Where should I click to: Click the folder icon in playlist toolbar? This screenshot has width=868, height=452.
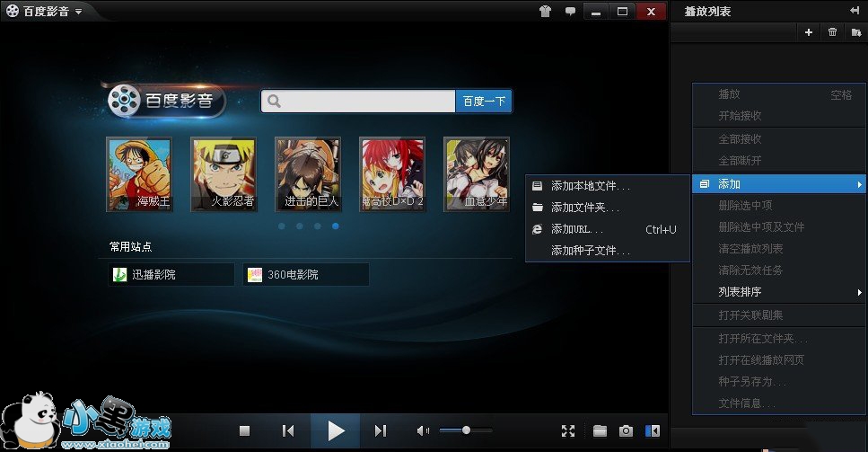856,32
